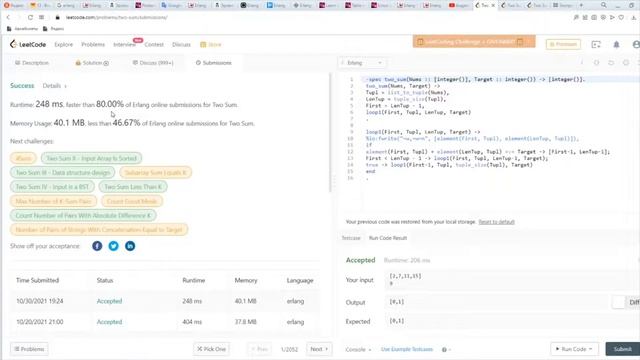Open the playground icon beside Premium
Screen dimensions: 640x360
[596, 44]
